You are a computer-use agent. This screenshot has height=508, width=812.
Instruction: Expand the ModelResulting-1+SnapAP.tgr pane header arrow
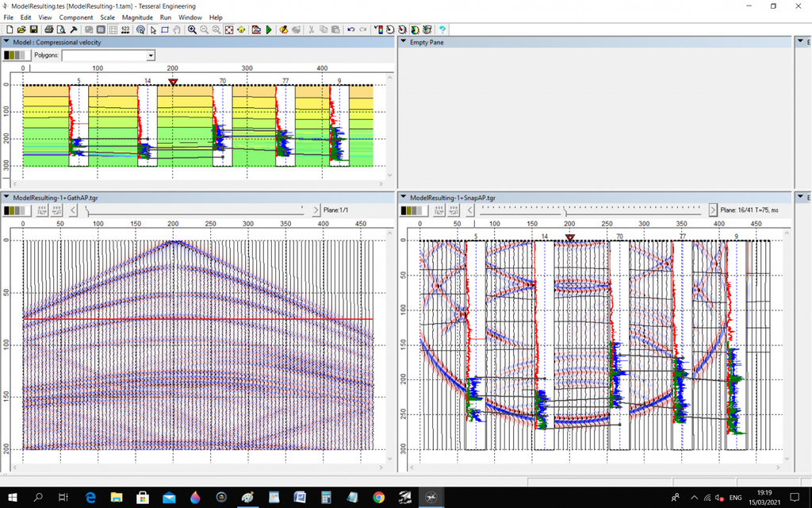click(403, 197)
